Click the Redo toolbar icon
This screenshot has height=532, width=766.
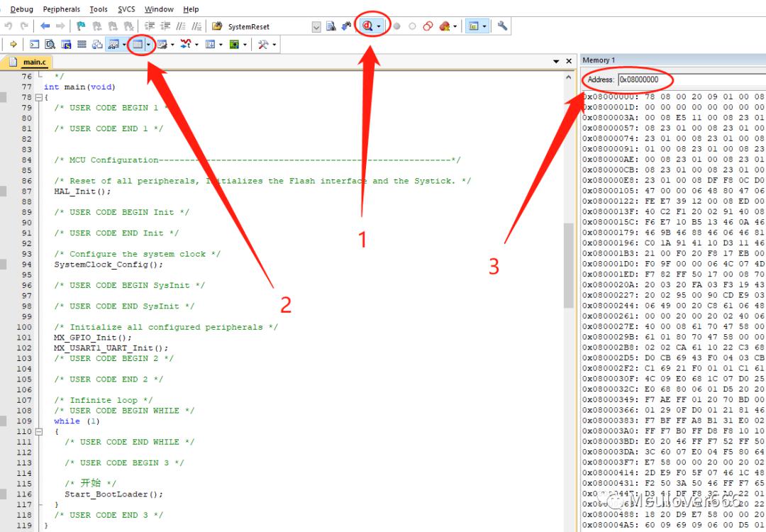(24, 26)
